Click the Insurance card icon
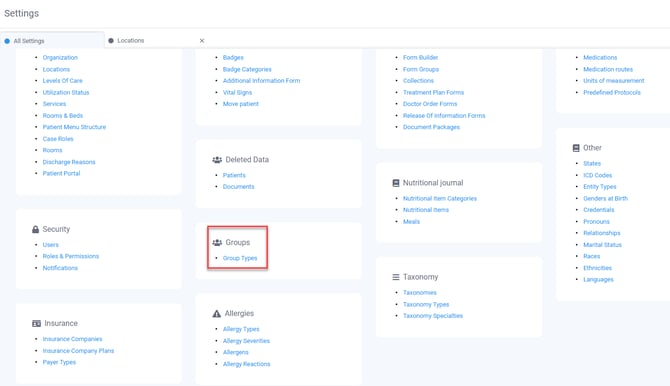The width and height of the screenshot is (670, 386). tap(36, 324)
